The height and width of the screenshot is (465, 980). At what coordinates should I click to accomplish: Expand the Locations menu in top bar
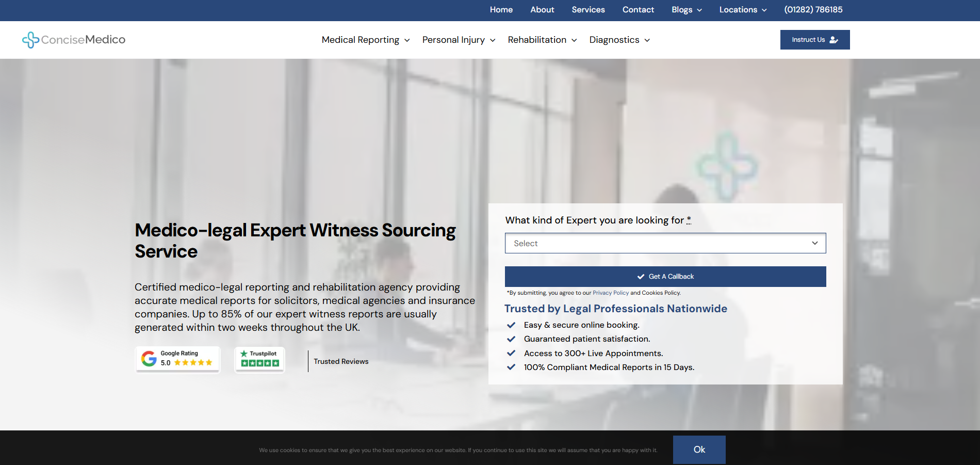(x=743, y=10)
